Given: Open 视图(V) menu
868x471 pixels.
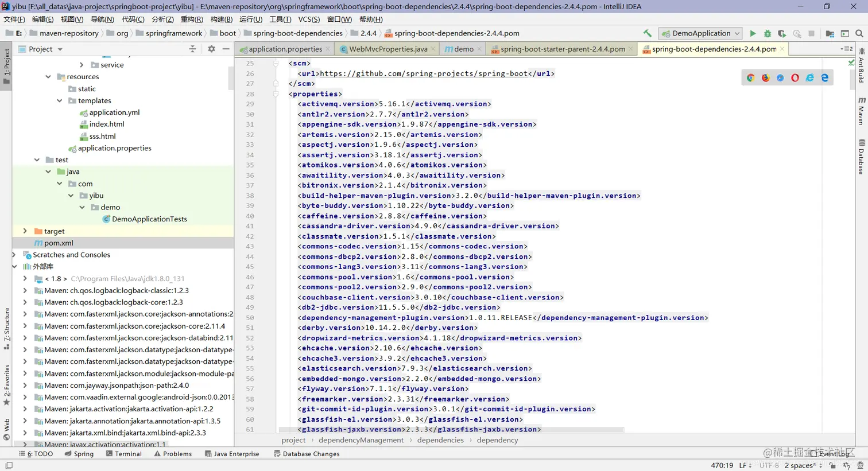Looking at the screenshot, I should pos(72,19).
